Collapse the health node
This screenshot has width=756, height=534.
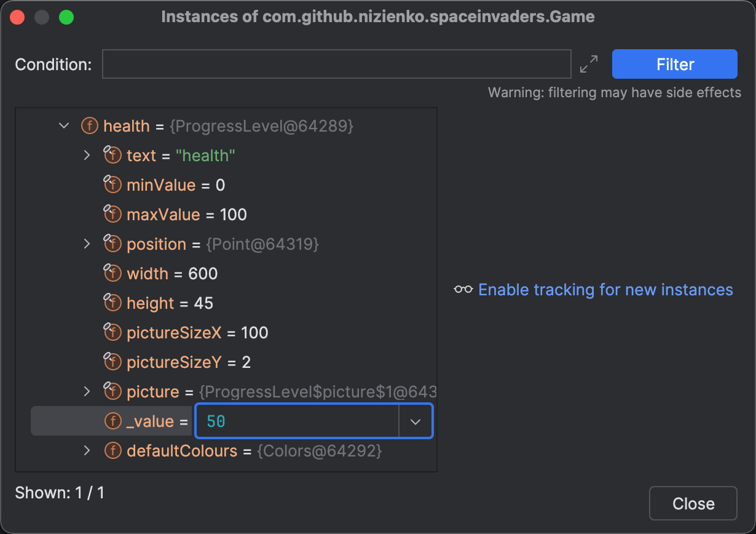tap(64, 126)
